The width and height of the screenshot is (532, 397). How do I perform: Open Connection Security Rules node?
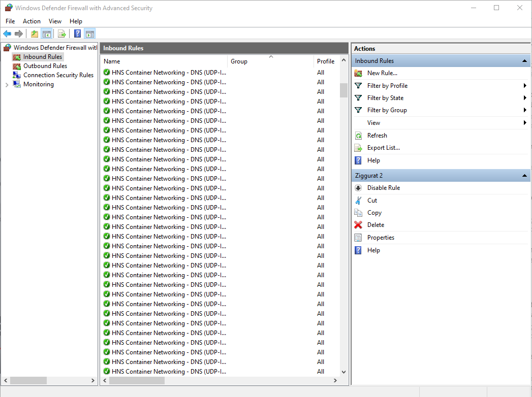58,75
